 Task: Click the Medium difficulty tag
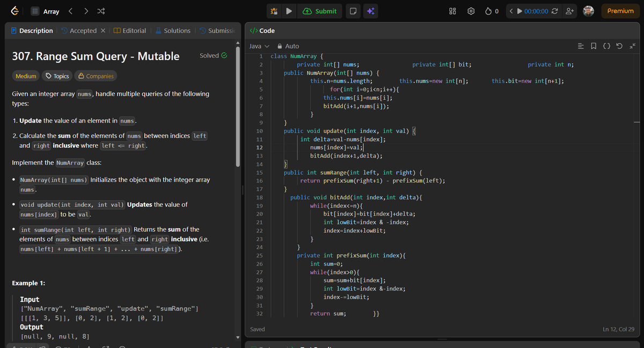coord(26,76)
